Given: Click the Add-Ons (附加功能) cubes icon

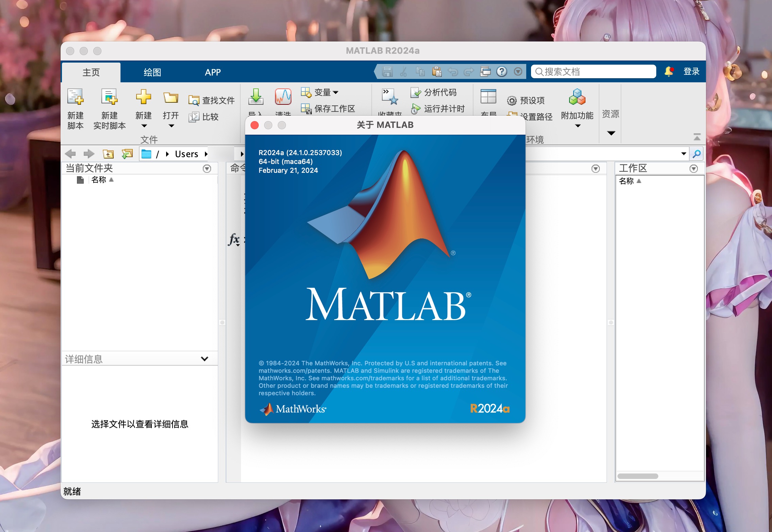Looking at the screenshot, I should (x=577, y=97).
